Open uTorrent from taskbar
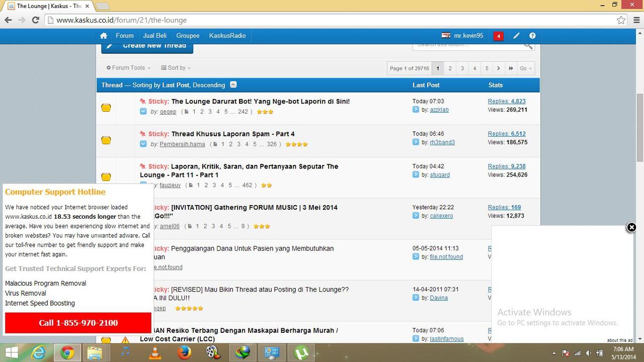 [301, 353]
